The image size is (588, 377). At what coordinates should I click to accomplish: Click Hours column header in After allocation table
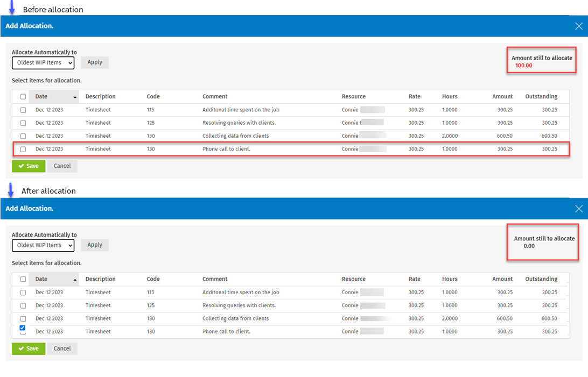point(450,279)
